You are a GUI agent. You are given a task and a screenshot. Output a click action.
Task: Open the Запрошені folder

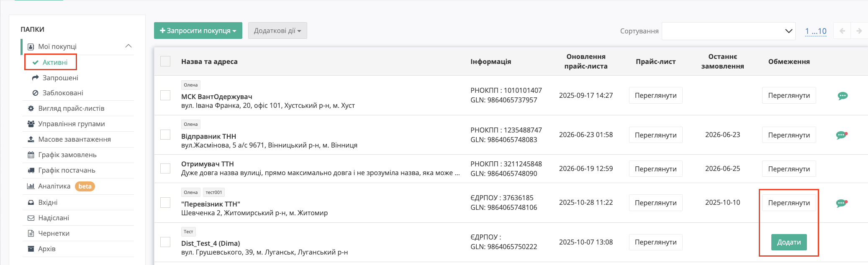click(x=55, y=78)
